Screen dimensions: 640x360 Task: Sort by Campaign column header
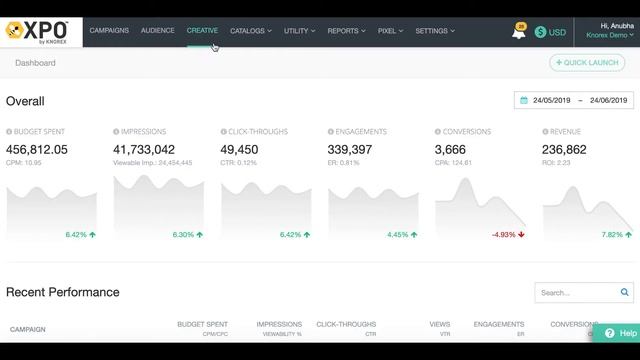28,329
